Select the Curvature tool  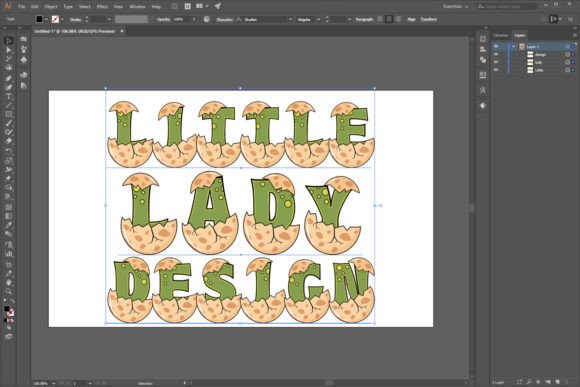[x=9, y=87]
